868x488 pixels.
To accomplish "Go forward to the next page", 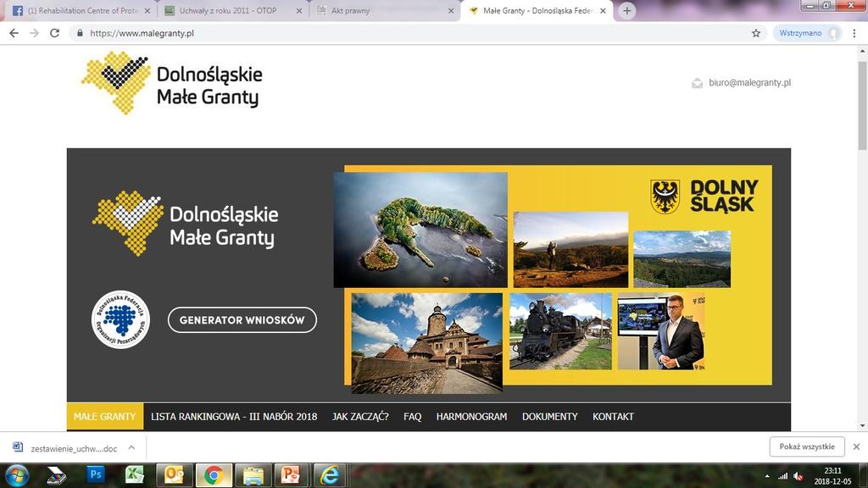I will click(34, 33).
